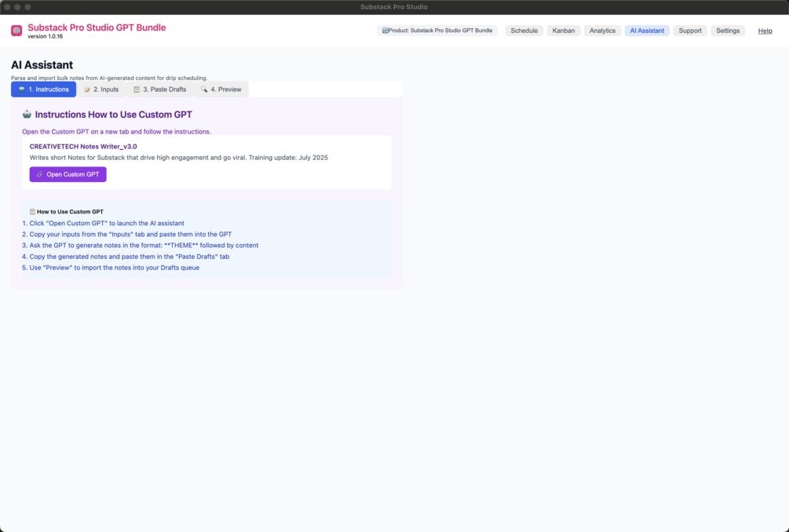Click the Open the Custom GPT on a new tab text
This screenshot has height=532, width=789.
click(117, 132)
